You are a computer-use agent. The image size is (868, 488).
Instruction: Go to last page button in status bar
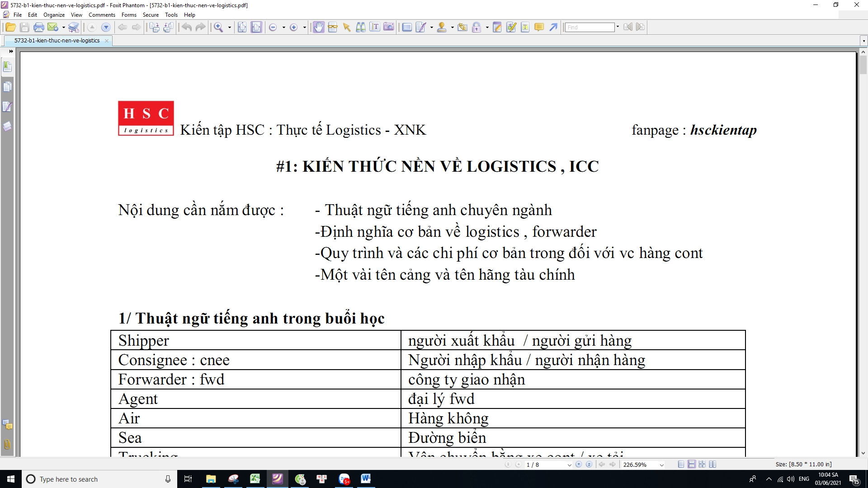[589, 465]
